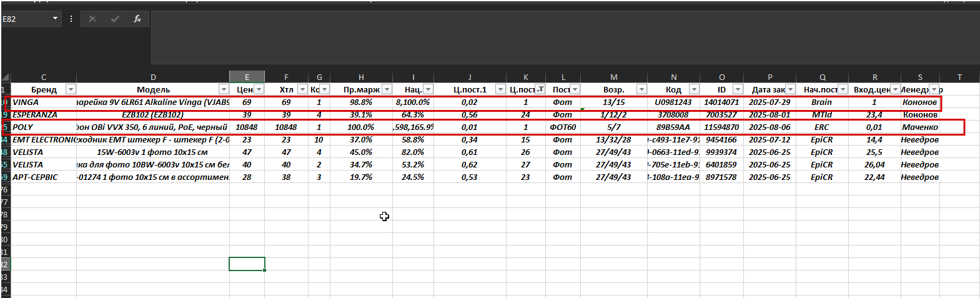Click the entry price cell 22,44

point(874,177)
